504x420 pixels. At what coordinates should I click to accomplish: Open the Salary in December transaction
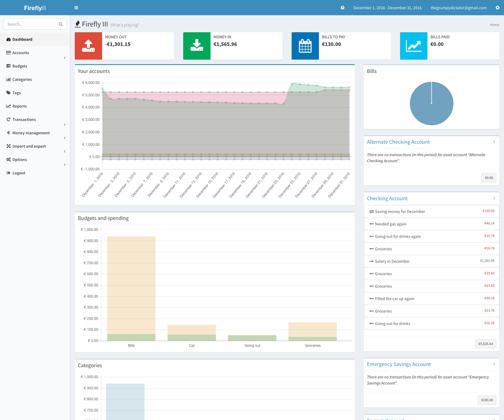(x=392, y=261)
